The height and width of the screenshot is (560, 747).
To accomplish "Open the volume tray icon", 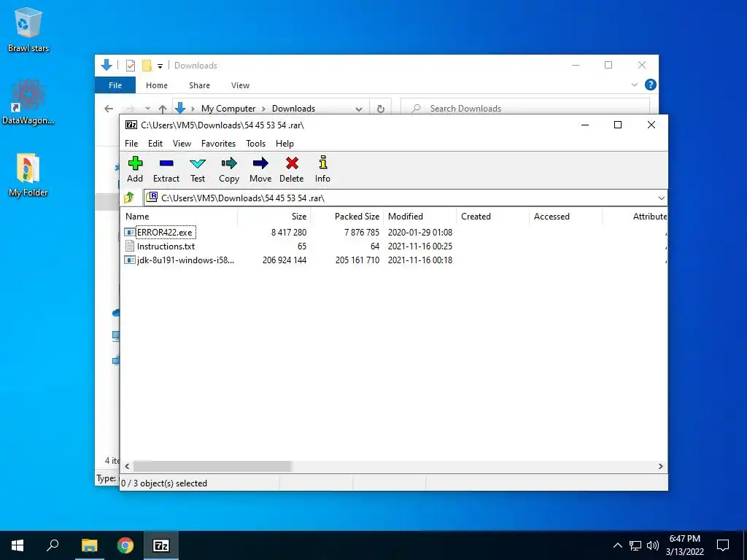I will click(x=653, y=545).
